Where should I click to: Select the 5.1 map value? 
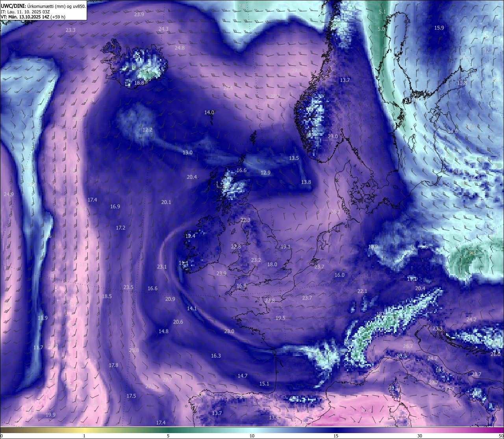click(x=382, y=12)
